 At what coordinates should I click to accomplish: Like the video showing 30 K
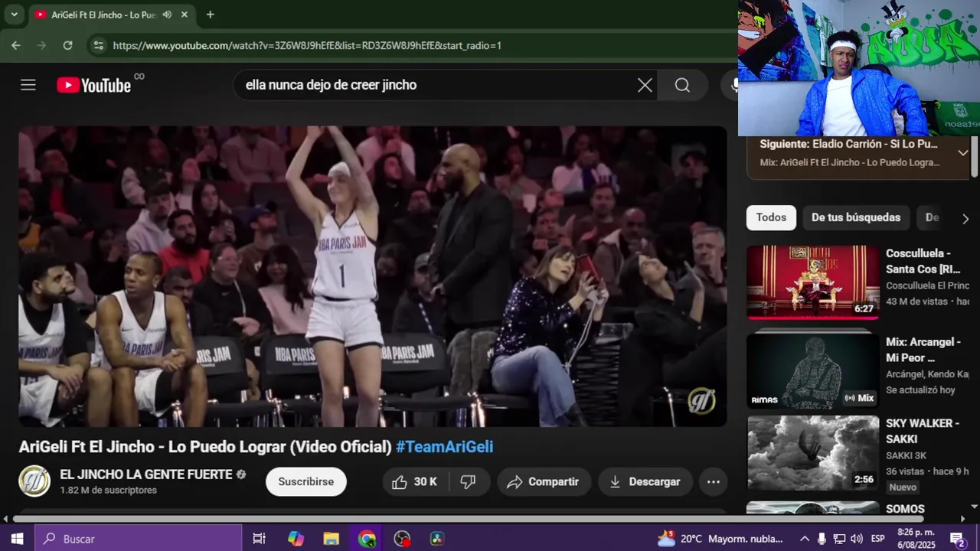[414, 481]
